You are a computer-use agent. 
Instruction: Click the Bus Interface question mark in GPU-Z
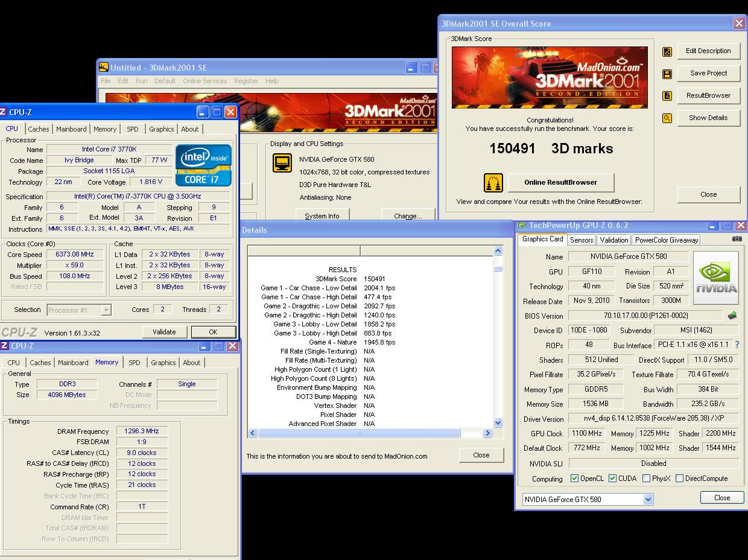point(737,345)
